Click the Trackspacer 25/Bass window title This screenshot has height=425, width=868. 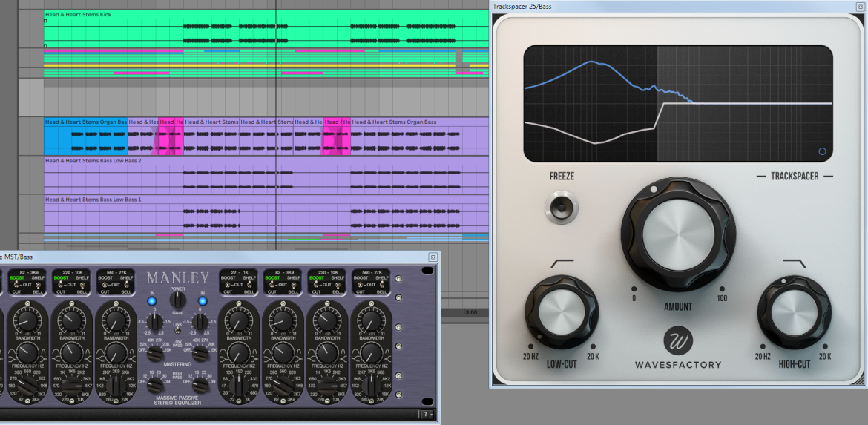coord(522,6)
